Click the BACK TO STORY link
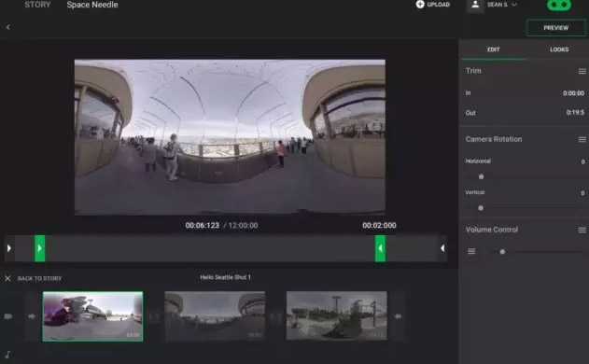The image size is (589, 364). tap(39, 279)
